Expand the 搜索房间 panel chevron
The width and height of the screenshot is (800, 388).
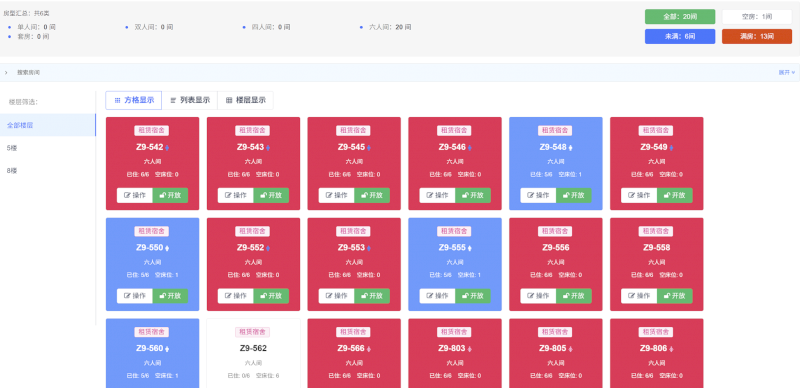pyautogui.click(x=6, y=72)
